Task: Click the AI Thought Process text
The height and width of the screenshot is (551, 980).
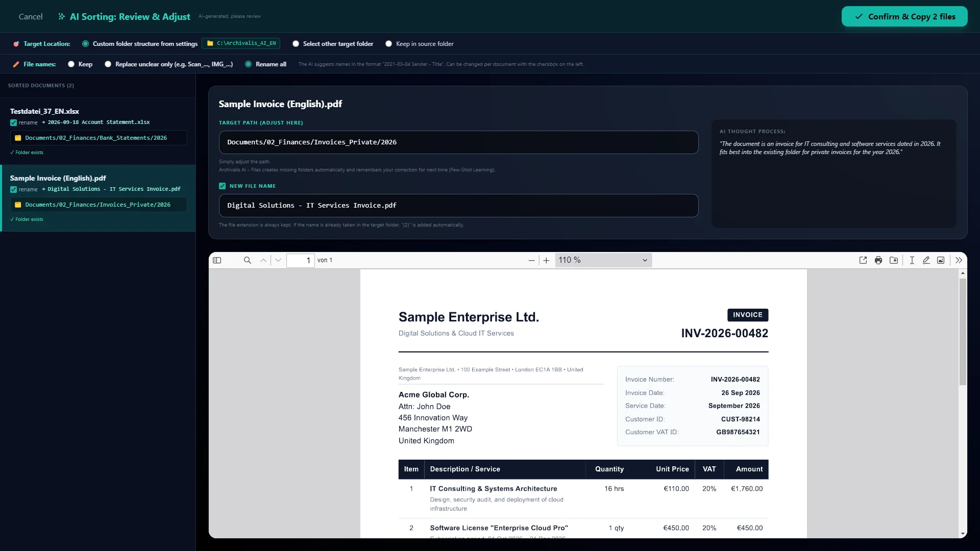Action: pyautogui.click(x=830, y=148)
